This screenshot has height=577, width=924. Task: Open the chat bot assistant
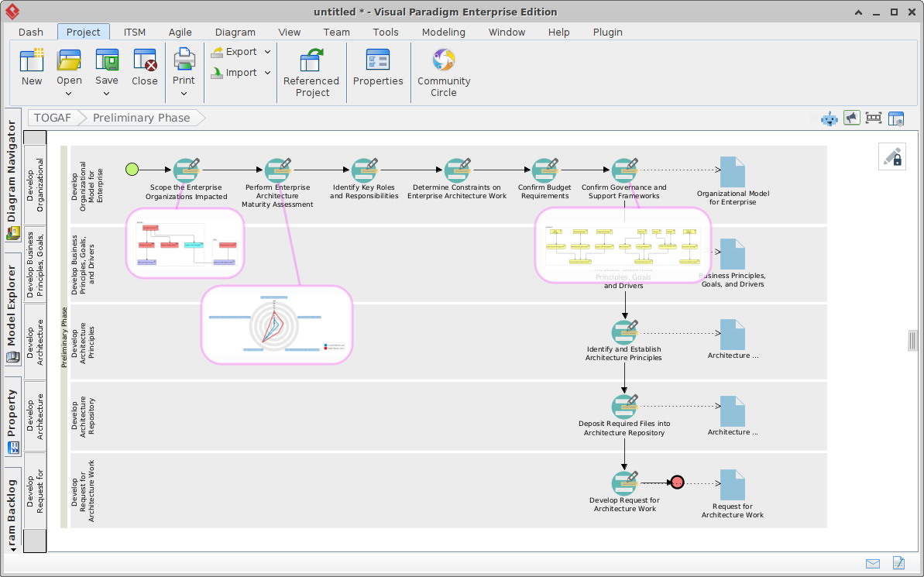coord(829,118)
